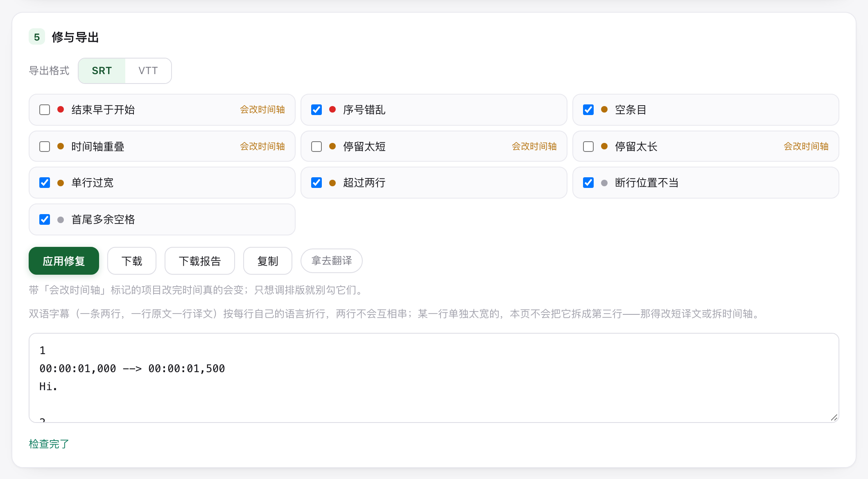Click 下载报告 to download the report
The image size is (868, 479).
[x=200, y=261]
